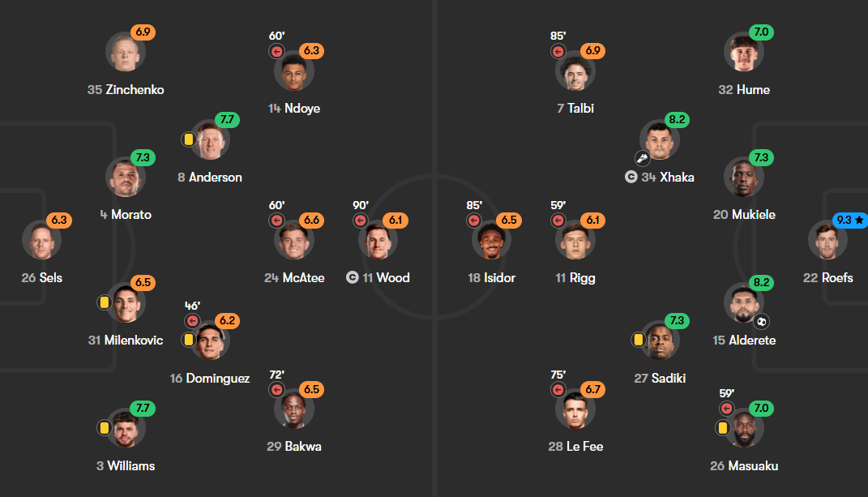Open Hume's player avatar
The width and height of the screenshot is (868, 497).
coord(743,52)
